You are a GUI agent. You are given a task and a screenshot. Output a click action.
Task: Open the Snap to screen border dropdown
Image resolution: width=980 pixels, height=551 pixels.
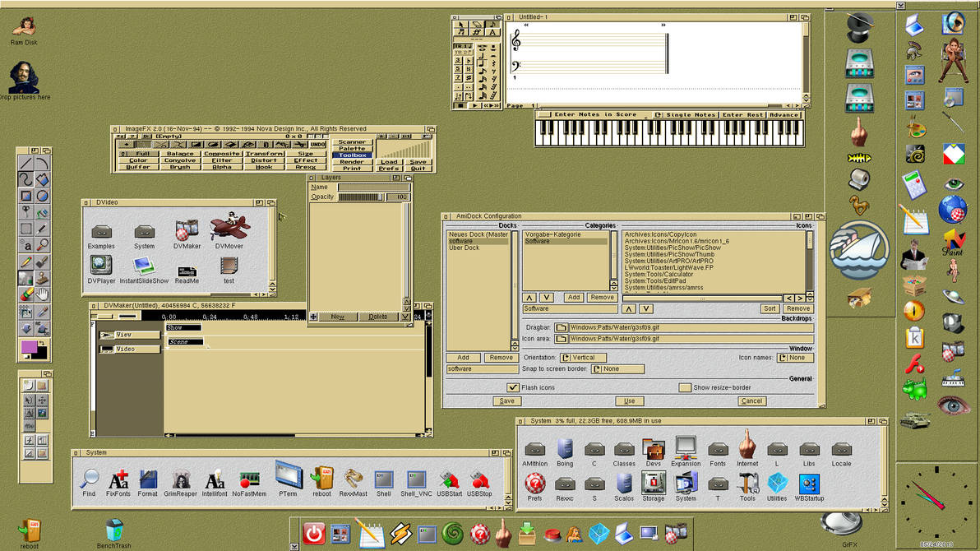(x=617, y=368)
